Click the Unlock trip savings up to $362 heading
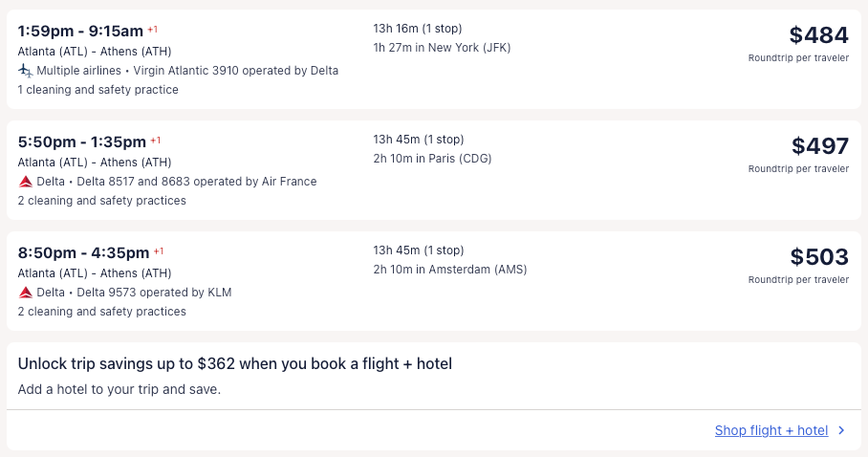Viewport: 868px width, 457px height. [x=234, y=363]
